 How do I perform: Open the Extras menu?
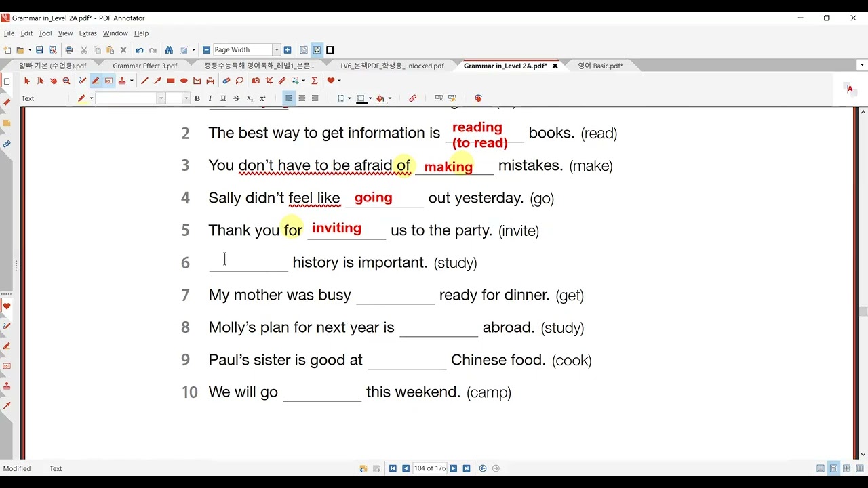(x=88, y=33)
